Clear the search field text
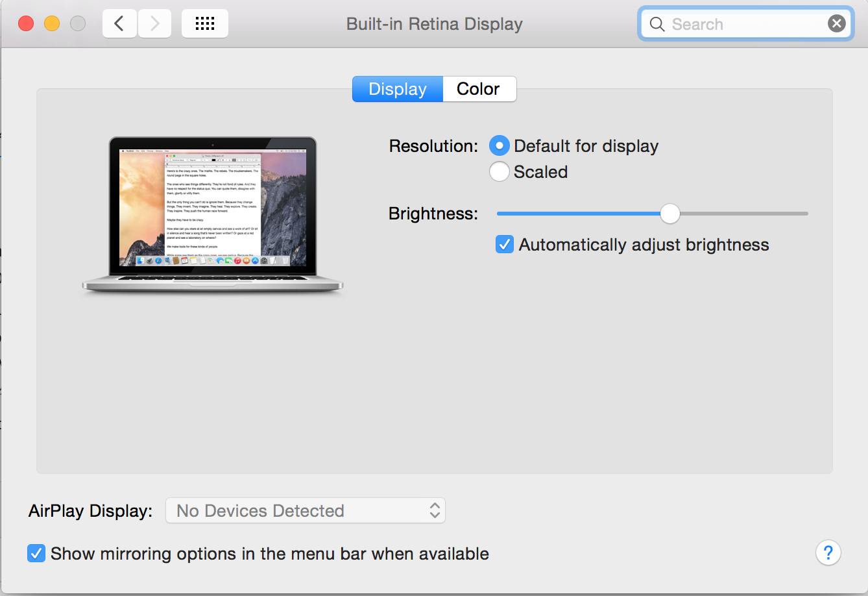The image size is (868, 596). [837, 24]
